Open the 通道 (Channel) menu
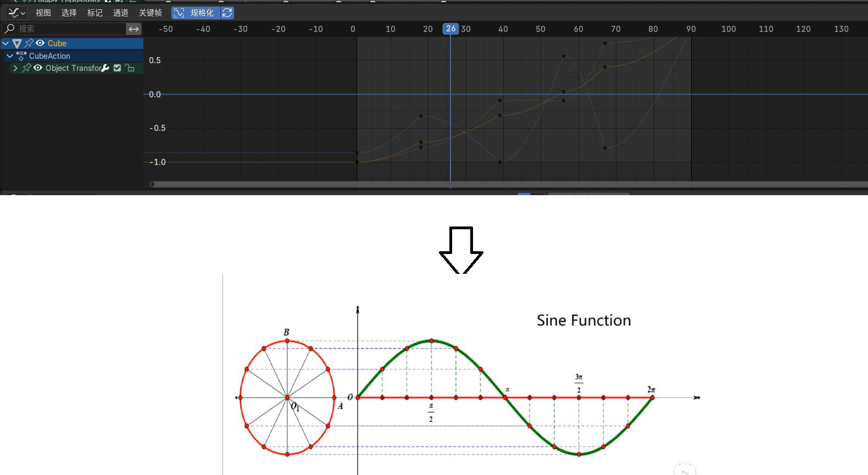 tap(121, 13)
